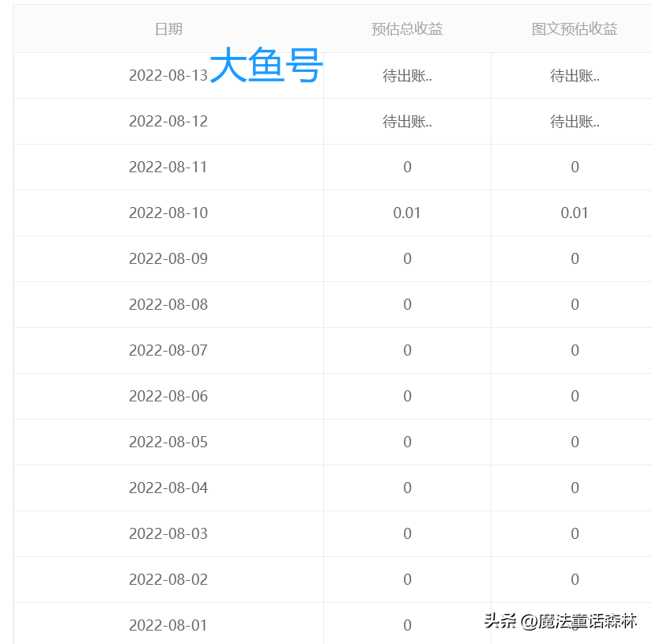Select the date cell 2022-08-03
Image resolution: width=652 pixels, height=644 pixels.
tap(168, 533)
